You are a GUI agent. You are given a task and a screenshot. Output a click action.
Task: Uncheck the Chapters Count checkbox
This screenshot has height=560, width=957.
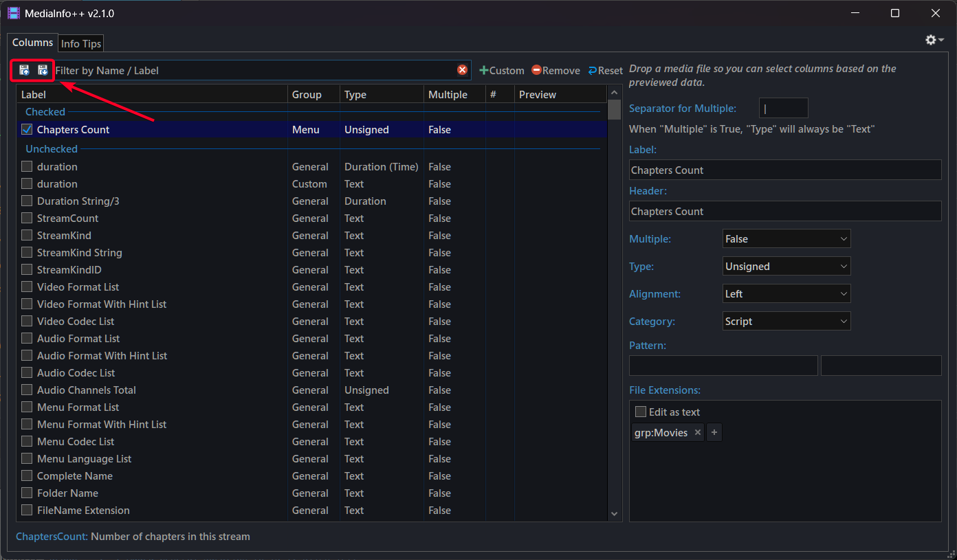click(x=27, y=129)
